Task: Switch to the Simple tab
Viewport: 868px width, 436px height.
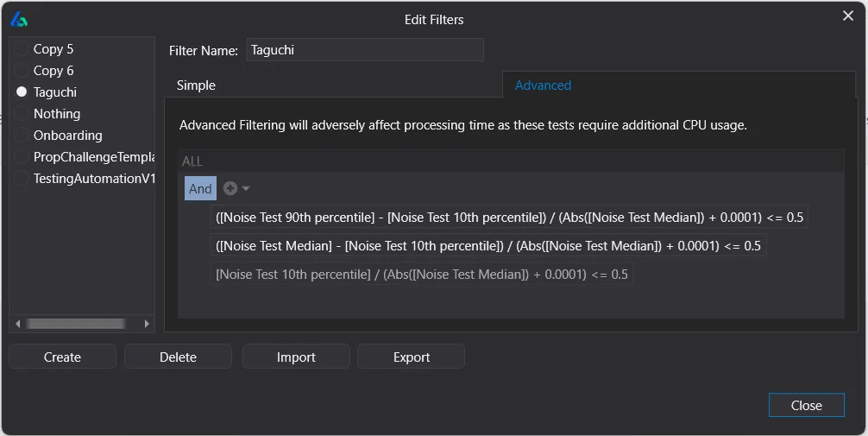Action: pos(196,85)
